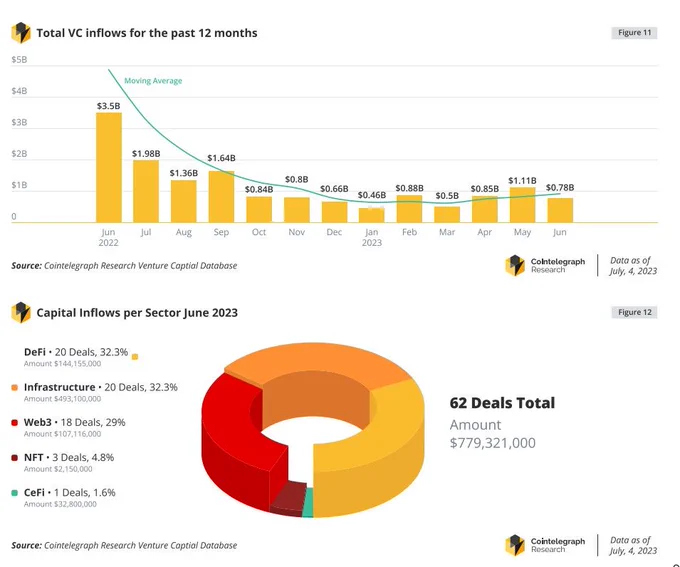The height and width of the screenshot is (567, 680).
Task: Click the Moving Average label
Action: click(153, 81)
